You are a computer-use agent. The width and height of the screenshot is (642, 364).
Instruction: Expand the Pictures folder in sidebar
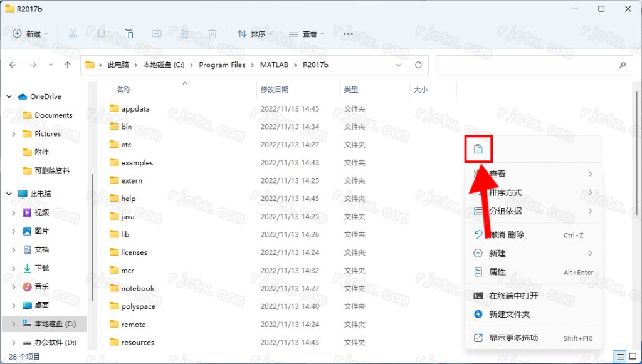pyautogui.click(x=14, y=133)
